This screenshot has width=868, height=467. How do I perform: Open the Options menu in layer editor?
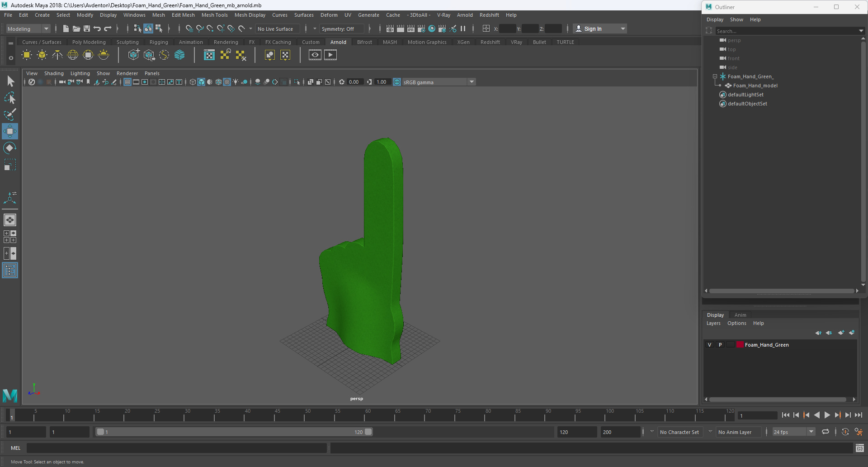tap(736, 324)
